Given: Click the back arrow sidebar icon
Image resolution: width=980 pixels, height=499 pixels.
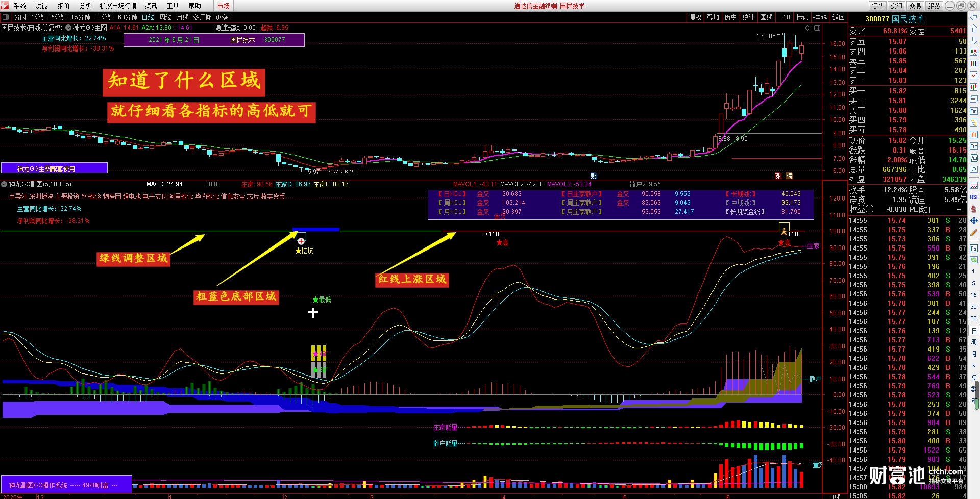Looking at the screenshot, I should pos(974,16).
